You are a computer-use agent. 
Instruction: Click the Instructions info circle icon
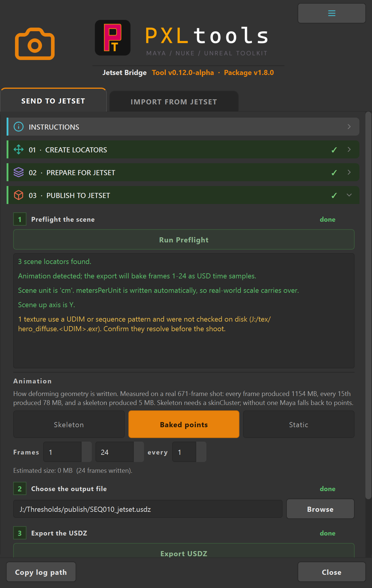pos(19,127)
